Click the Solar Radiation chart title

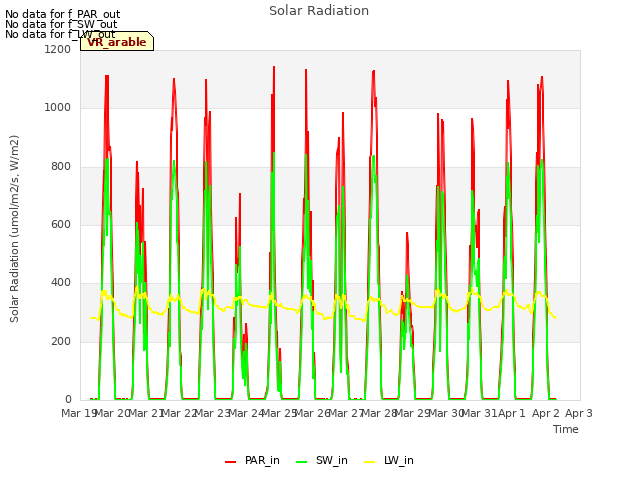[319, 11]
